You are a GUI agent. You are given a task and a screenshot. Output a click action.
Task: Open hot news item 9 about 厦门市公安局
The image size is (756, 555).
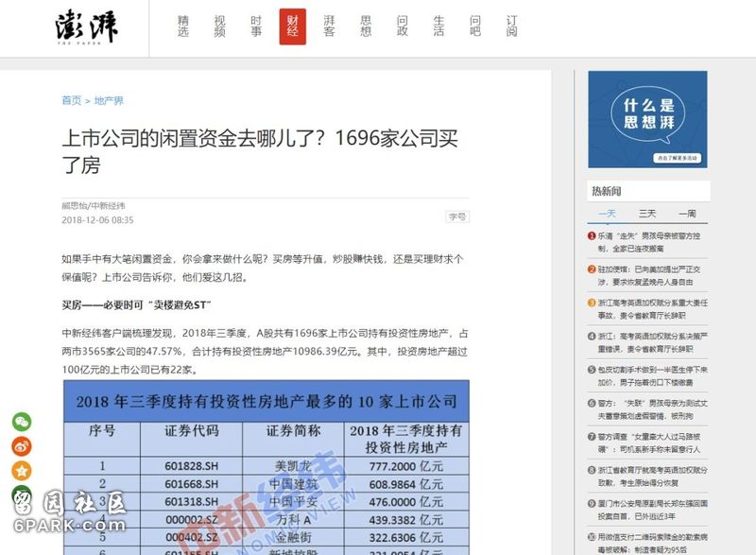(x=653, y=511)
